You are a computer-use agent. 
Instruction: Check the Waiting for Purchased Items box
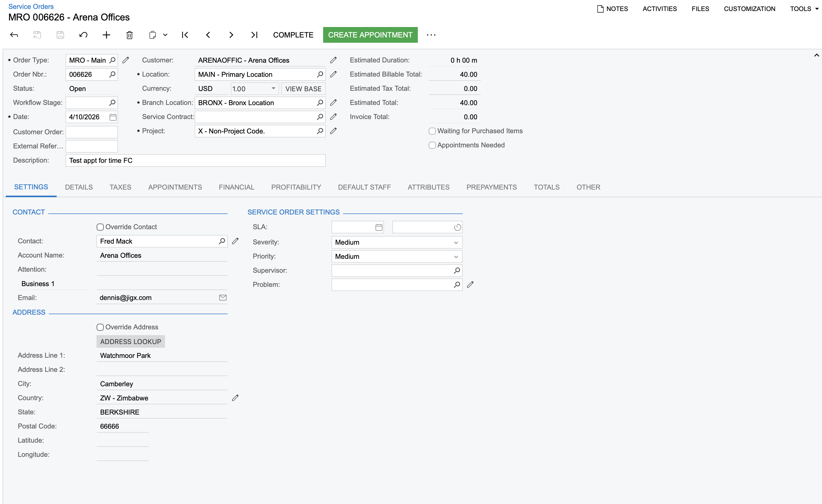click(x=432, y=131)
